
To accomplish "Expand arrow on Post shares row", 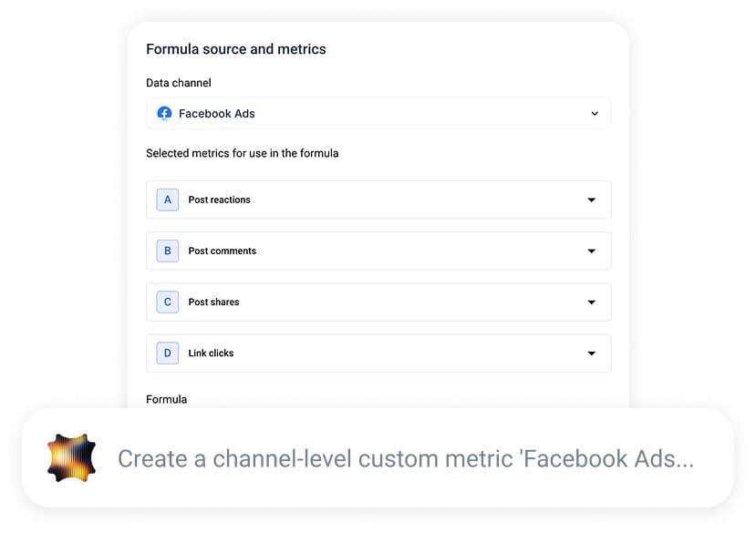I will point(591,302).
